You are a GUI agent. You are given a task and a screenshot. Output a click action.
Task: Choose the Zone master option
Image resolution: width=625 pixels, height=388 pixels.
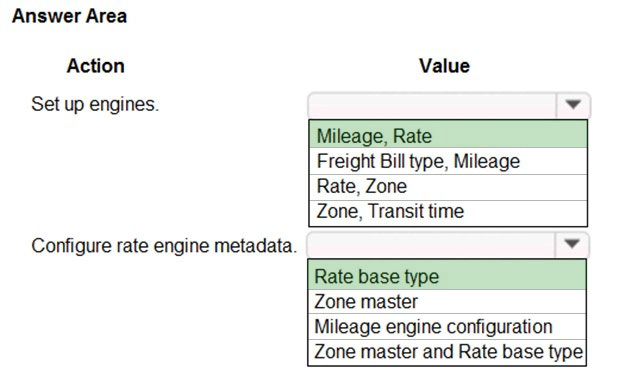pyautogui.click(x=447, y=301)
